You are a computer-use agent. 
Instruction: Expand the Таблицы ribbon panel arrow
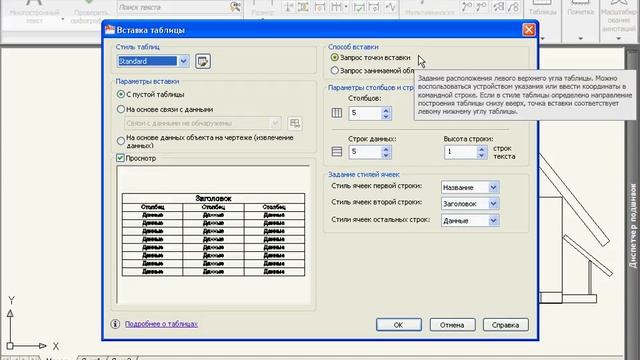tap(543, 39)
